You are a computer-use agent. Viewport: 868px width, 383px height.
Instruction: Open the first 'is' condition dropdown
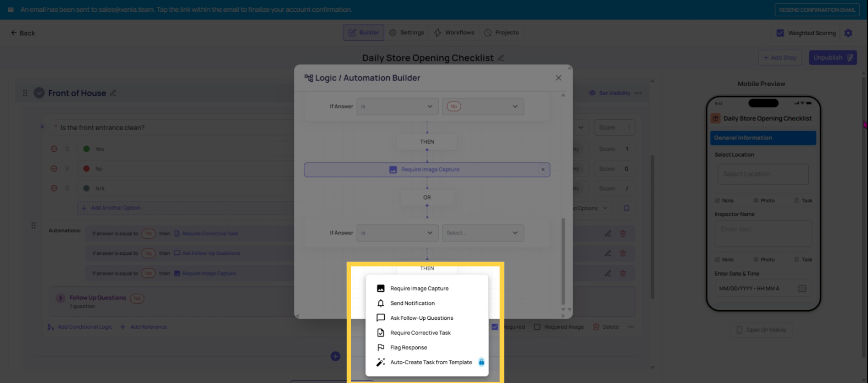(397, 107)
